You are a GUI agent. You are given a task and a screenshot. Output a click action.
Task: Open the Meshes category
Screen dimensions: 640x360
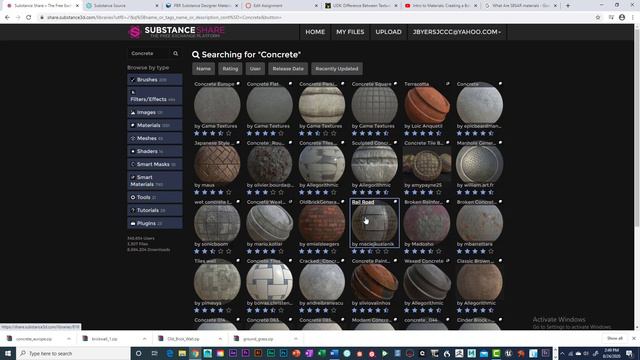(x=155, y=138)
